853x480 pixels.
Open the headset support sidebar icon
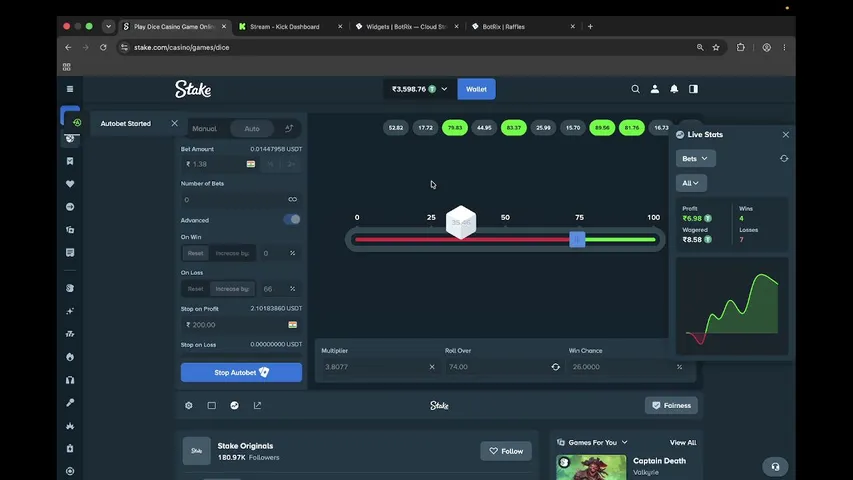pyautogui.click(x=70, y=380)
